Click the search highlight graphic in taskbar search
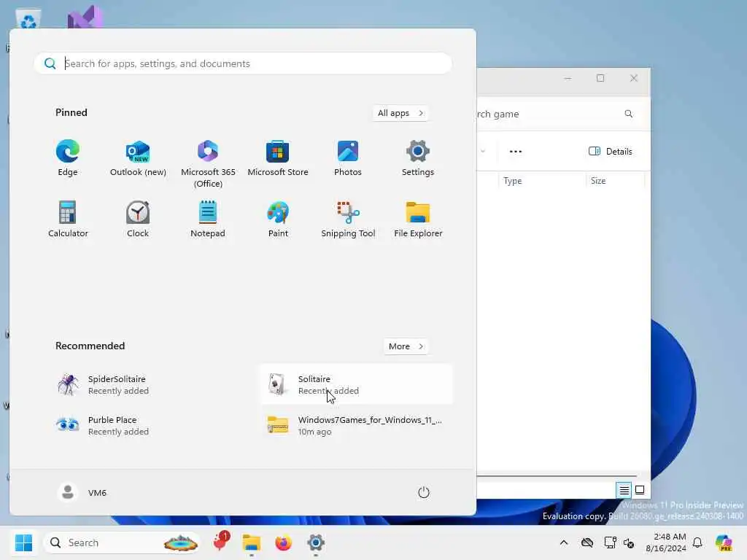The image size is (747, 560). pos(181,542)
